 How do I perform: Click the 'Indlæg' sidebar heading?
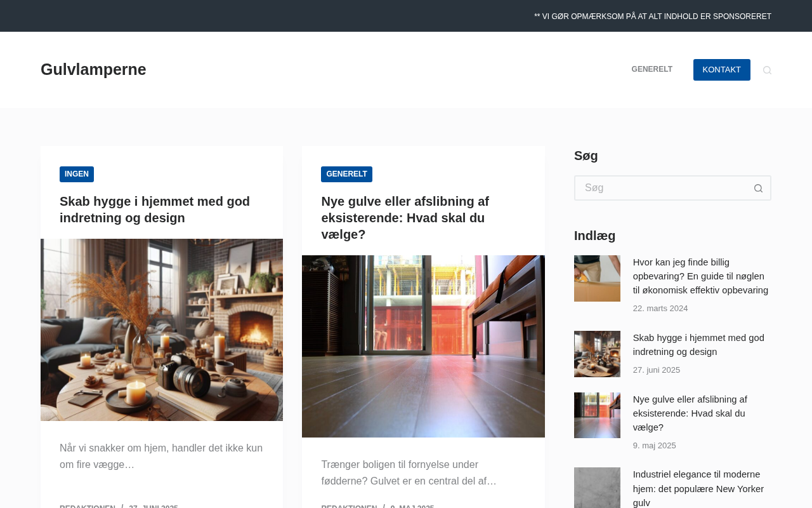pyautogui.click(x=595, y=236)
